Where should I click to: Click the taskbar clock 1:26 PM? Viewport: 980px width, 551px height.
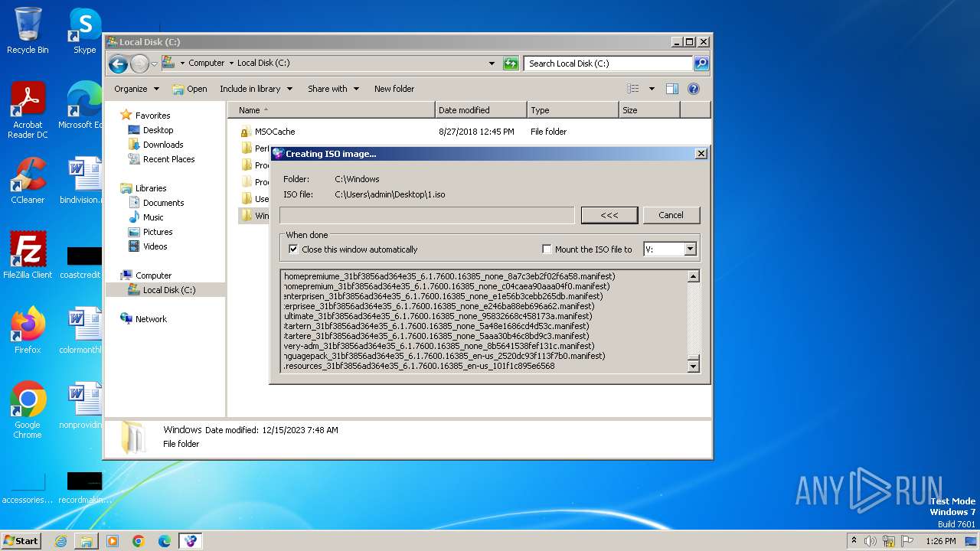(x=941, y=541)
